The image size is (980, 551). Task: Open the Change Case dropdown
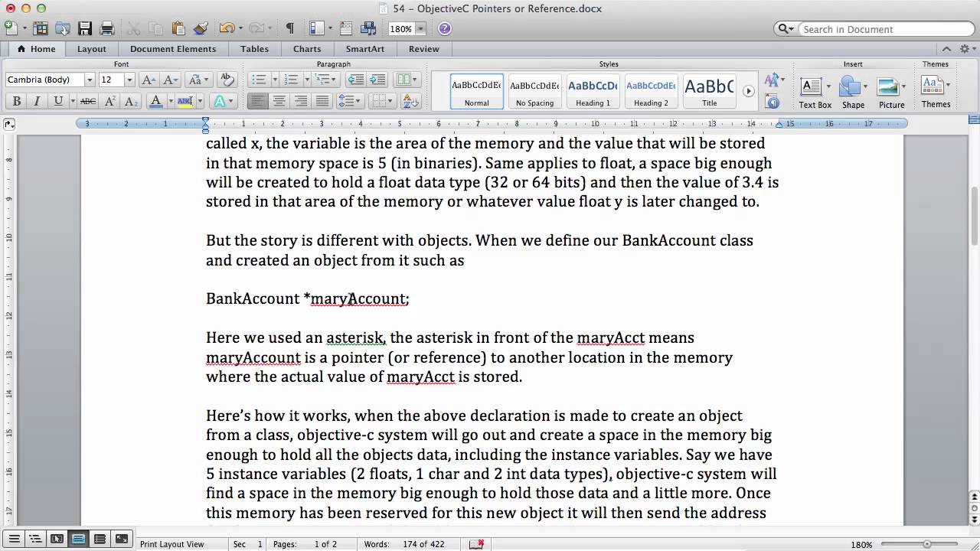click(198, 80)
